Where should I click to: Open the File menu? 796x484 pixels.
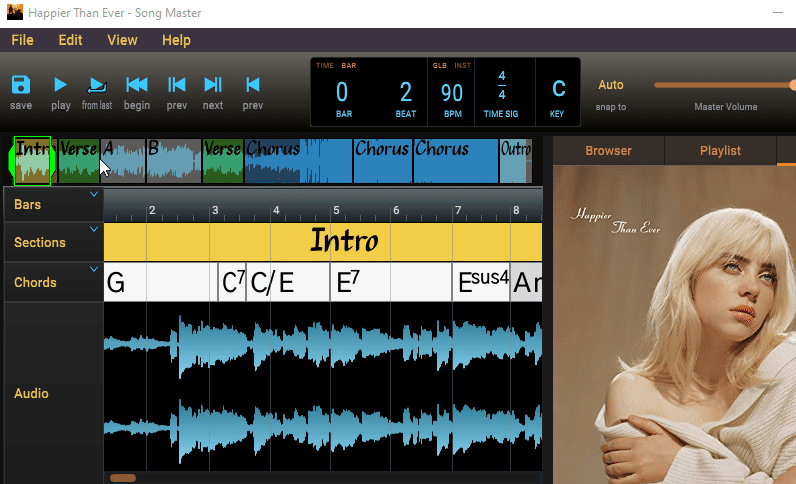(x=22, y=40)
